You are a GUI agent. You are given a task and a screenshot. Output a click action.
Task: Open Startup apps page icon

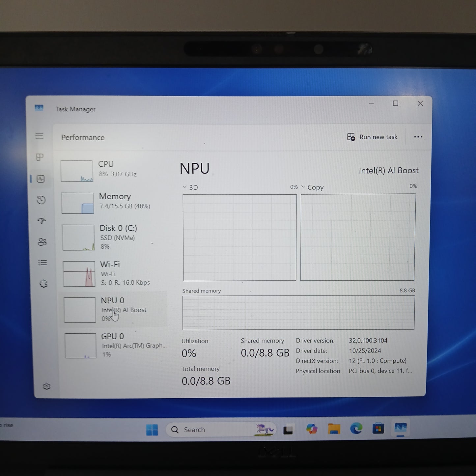(x=42, y=221)
